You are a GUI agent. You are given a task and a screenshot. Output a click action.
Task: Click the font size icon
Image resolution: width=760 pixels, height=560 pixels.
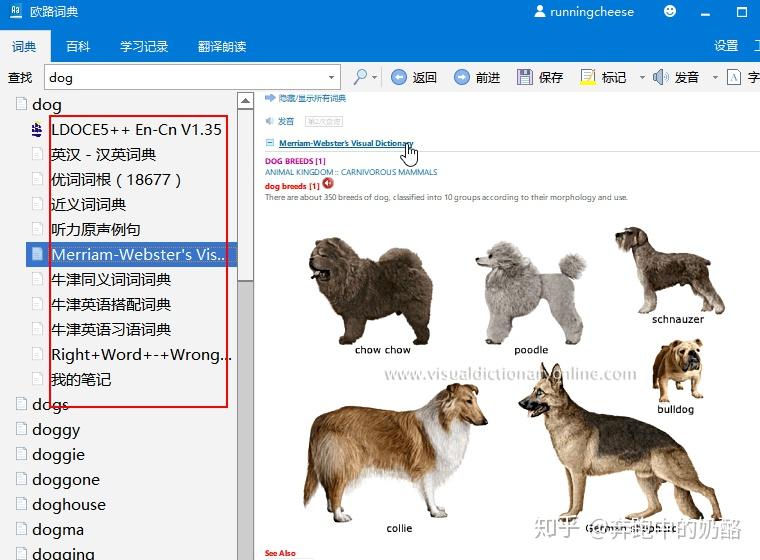click(x=734, y=77)
